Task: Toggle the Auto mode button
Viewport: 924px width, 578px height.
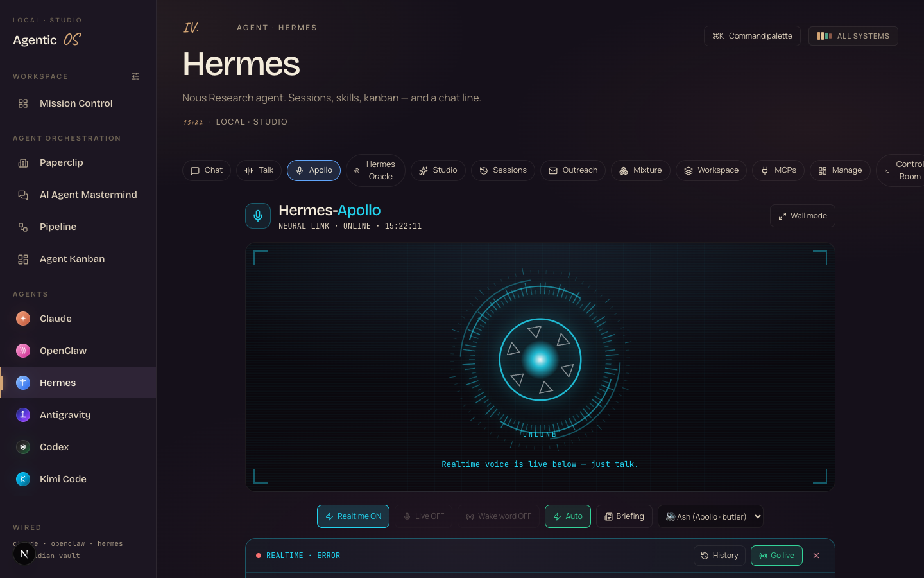Action: click(x=568, y=516)
